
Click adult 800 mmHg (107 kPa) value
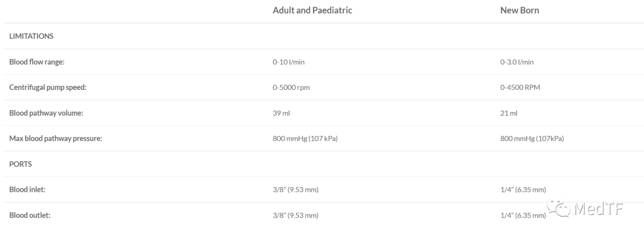coord(305,138)
